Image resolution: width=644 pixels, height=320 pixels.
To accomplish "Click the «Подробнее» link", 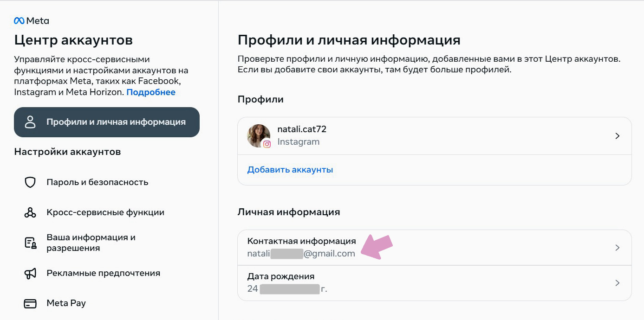I will (x=150, y=92).
